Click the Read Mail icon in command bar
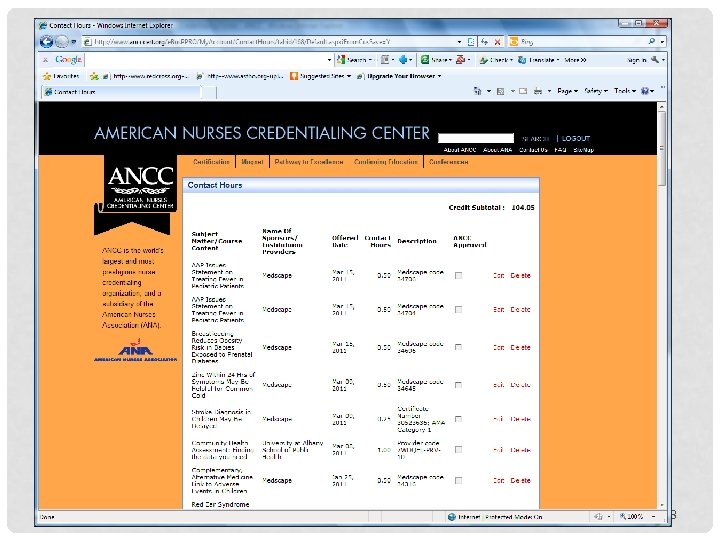 click(523, 91)
